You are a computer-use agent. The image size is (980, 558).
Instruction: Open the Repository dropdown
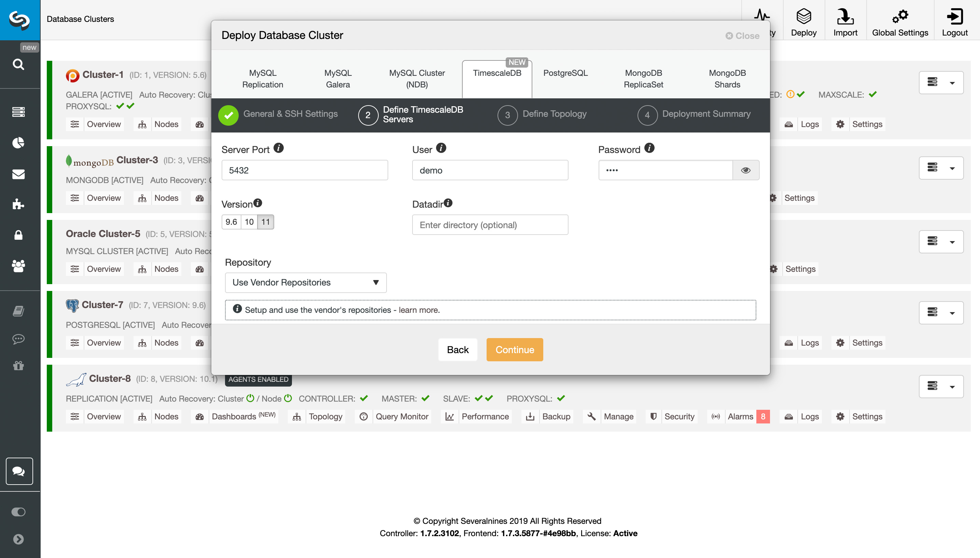(306, 282)
